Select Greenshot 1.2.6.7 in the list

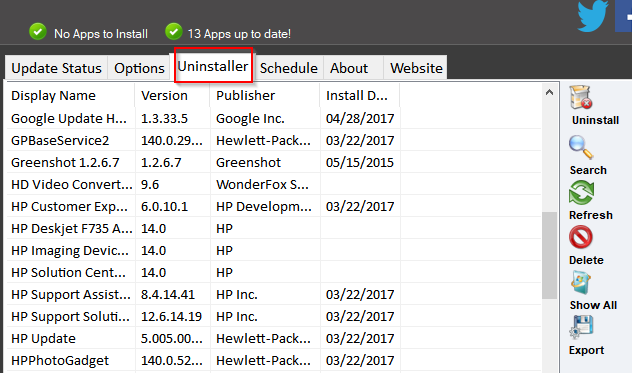[274, 163]
